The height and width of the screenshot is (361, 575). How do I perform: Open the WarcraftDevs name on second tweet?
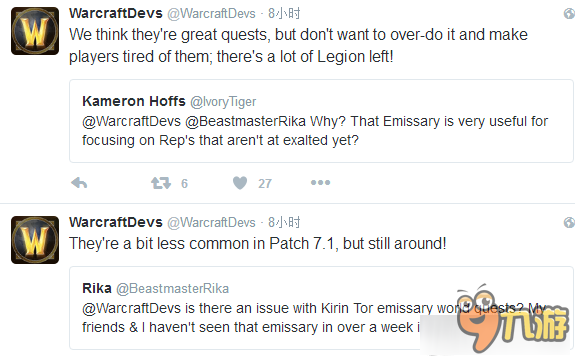click(116, 222)
